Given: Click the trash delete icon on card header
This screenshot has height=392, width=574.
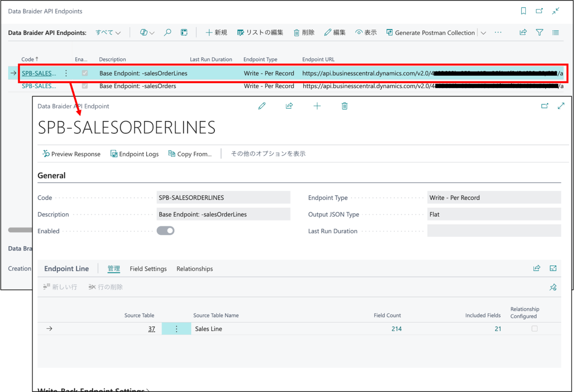Looking at the screenshot, I should point(344,106).
